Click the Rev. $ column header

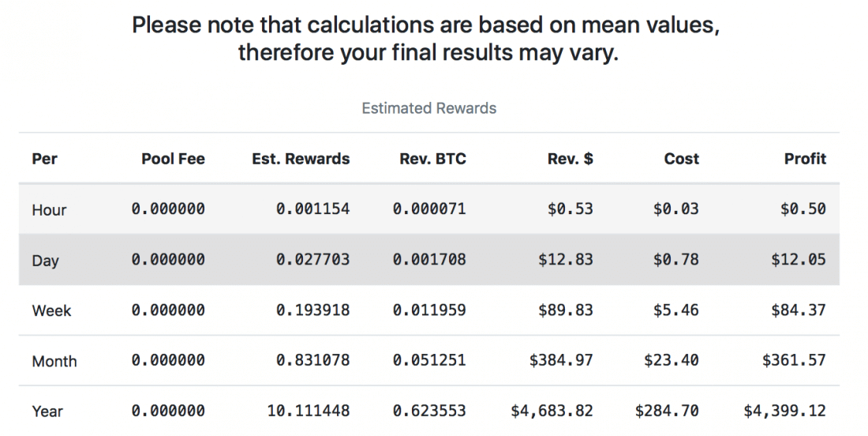pos(570,159)
